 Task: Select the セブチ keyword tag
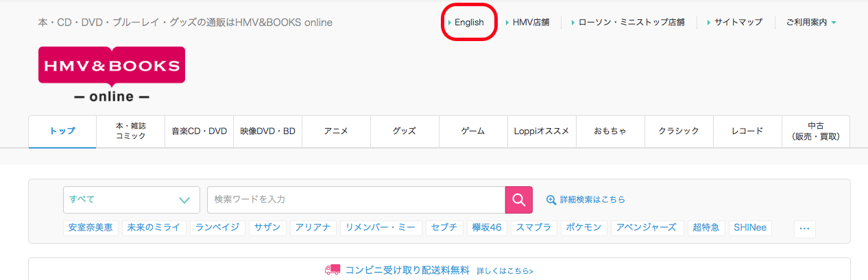(444, 228)
